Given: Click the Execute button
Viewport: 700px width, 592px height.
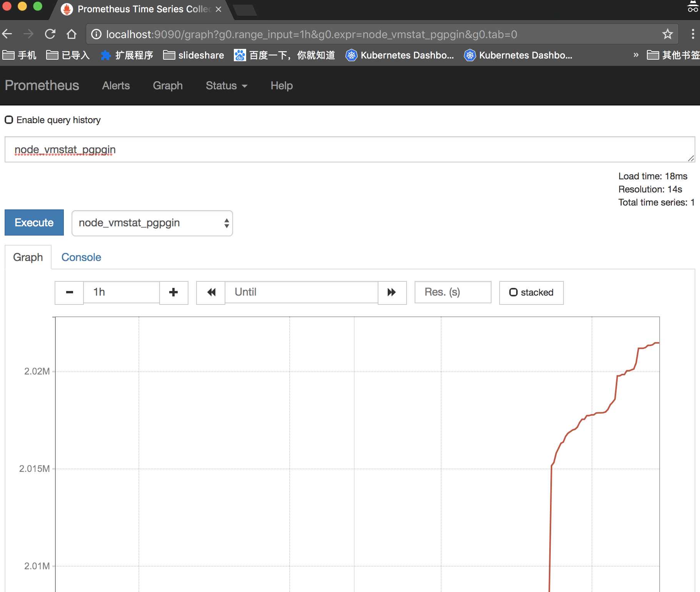Looking at the screenshot, I should coord(34,222).
